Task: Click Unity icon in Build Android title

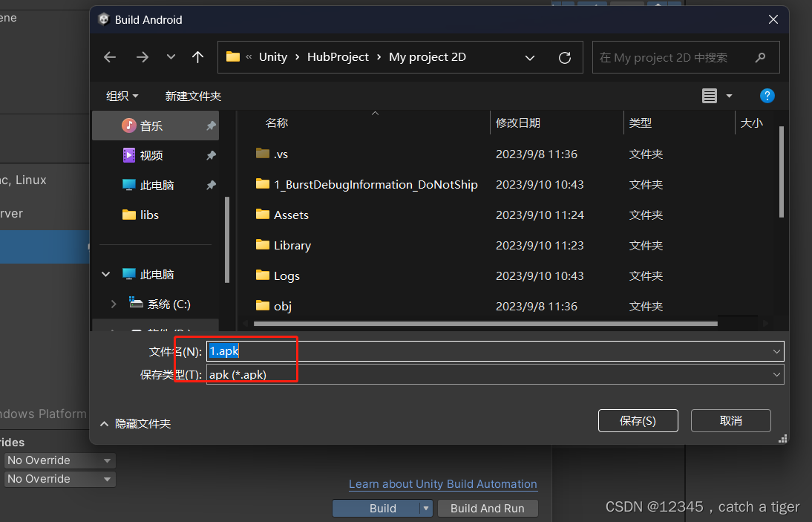Action: pyautogui.click(x=104, y=20)
